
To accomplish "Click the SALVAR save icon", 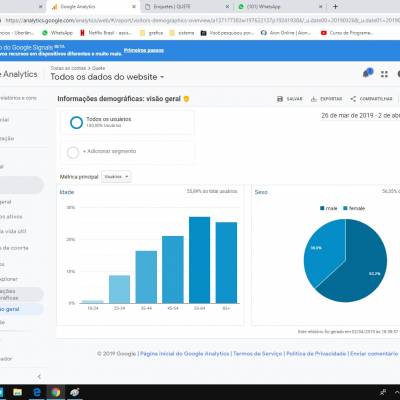I will tap(280, 99).
